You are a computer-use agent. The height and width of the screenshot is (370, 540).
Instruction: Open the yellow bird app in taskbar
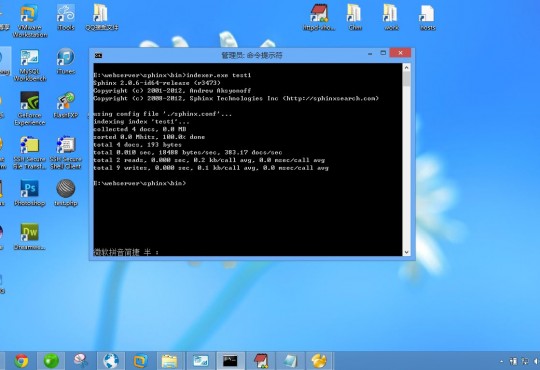319,361
